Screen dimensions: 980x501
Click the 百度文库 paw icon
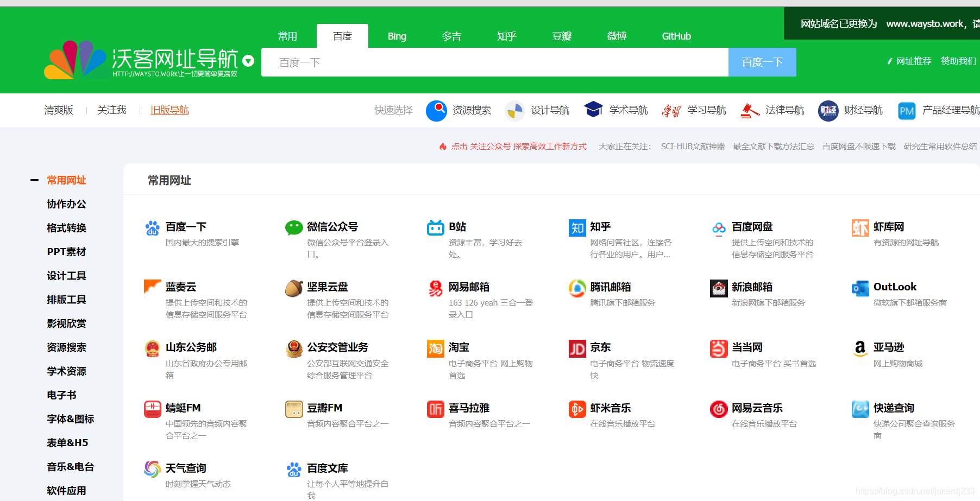coord(294,469)
